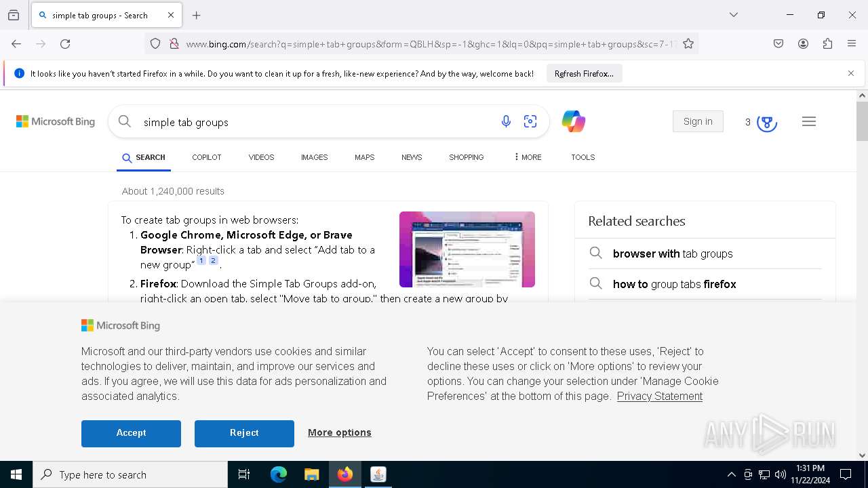Click 'About 1,240,000 results' text
The image size is (868, 488).
[x=173, y=191]
